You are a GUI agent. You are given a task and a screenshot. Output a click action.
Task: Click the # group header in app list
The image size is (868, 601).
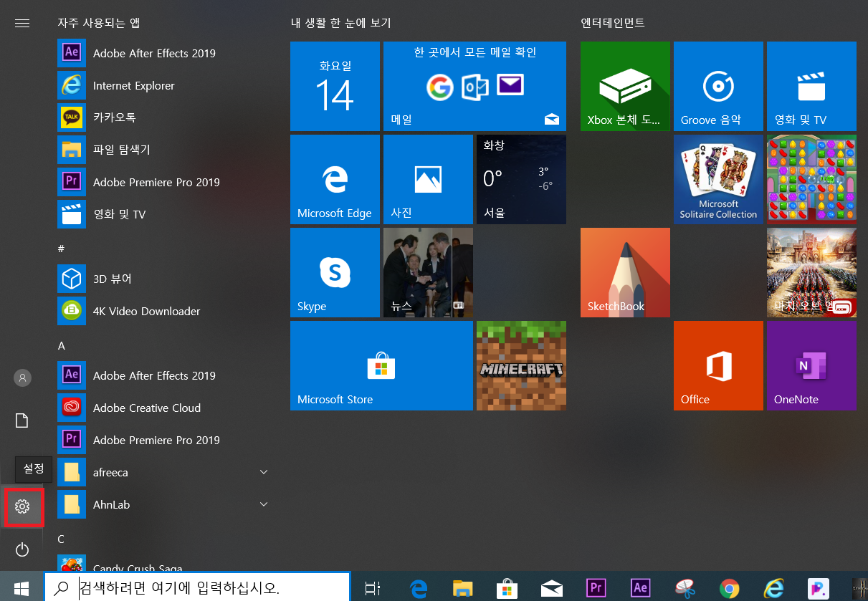(x=62, y=249)
